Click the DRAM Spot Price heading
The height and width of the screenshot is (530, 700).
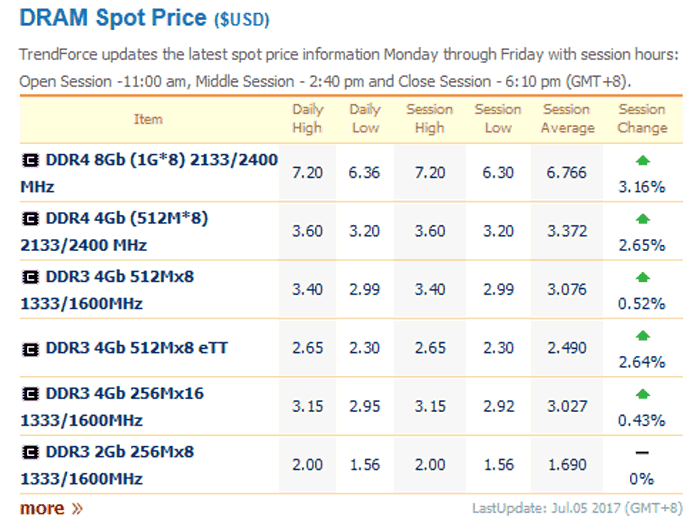[x=112, y=18]
